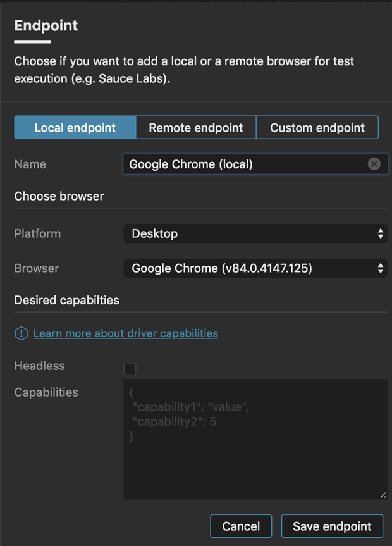
Task: Switch to the Remote endpoint tab
Action: pyautogui.click(x=196, y=127)
